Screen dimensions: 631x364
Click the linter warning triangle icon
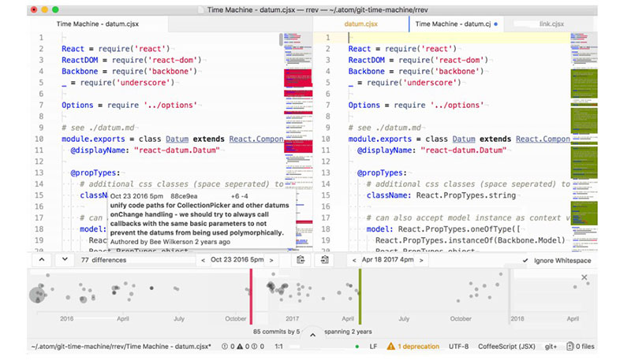click(240, 347)
